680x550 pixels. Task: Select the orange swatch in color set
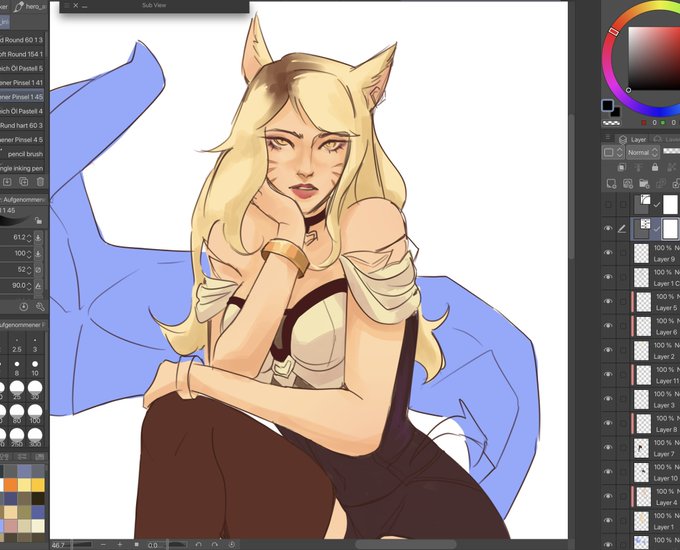point(10,485)
